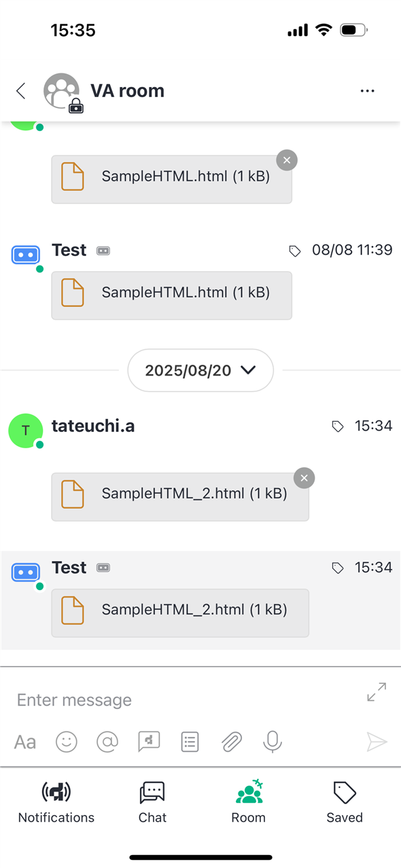Insert a mention with the @ icon
401x868 pixels.
pos(107,742)
